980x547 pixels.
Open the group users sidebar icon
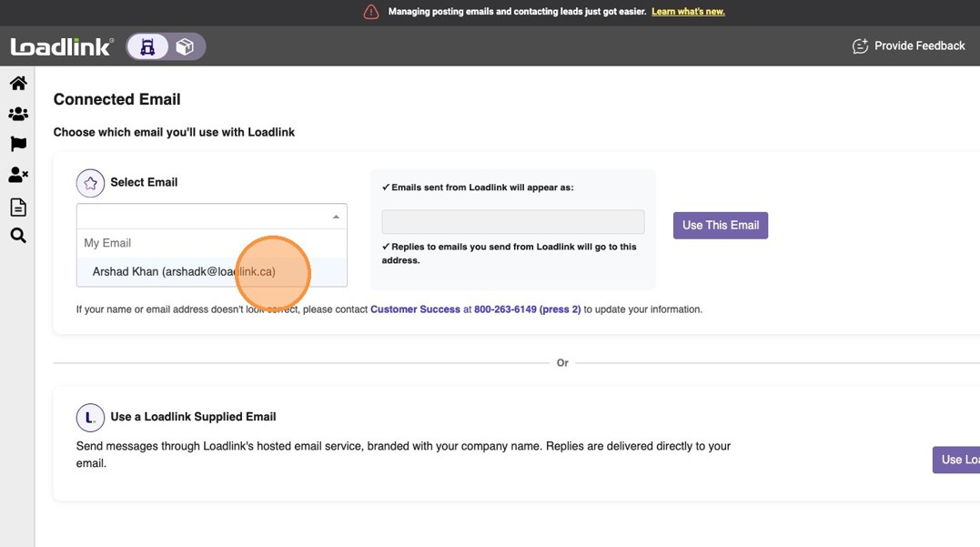[18, 114]
